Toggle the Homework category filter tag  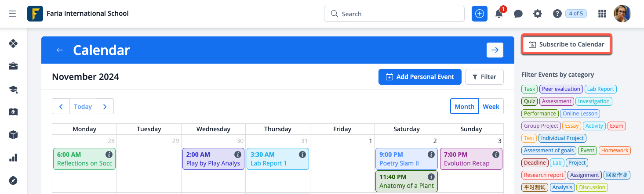615,151
